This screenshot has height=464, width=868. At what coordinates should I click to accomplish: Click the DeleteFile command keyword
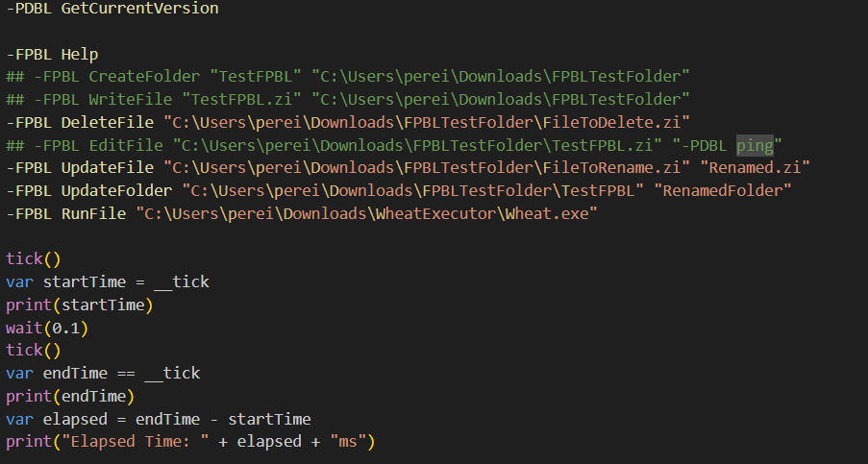click(x=108, y=122)
